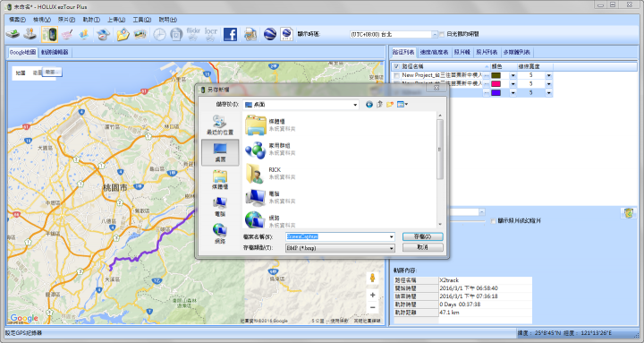Open the view menu icon in save dialog

click(402, 105)
